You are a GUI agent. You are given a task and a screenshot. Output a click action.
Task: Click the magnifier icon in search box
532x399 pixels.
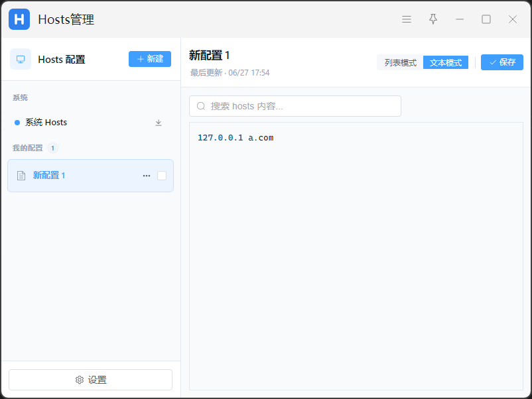[201, 106]
